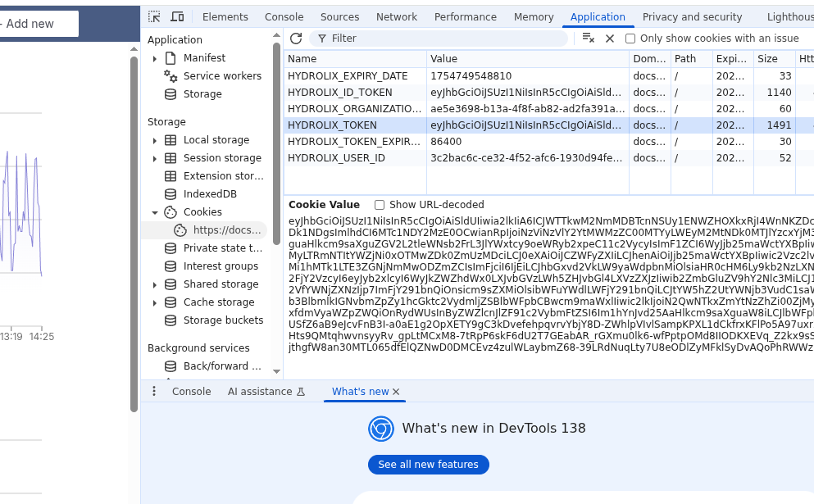Expand the Local storage tree node
The image size is (814, 504).
pyautogui.click(x=155, y=140)
